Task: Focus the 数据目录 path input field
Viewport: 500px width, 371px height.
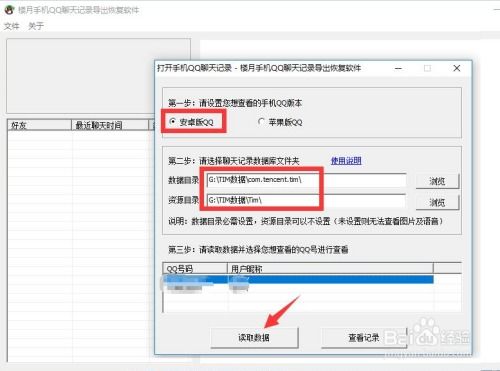Action: pos(306,180)
